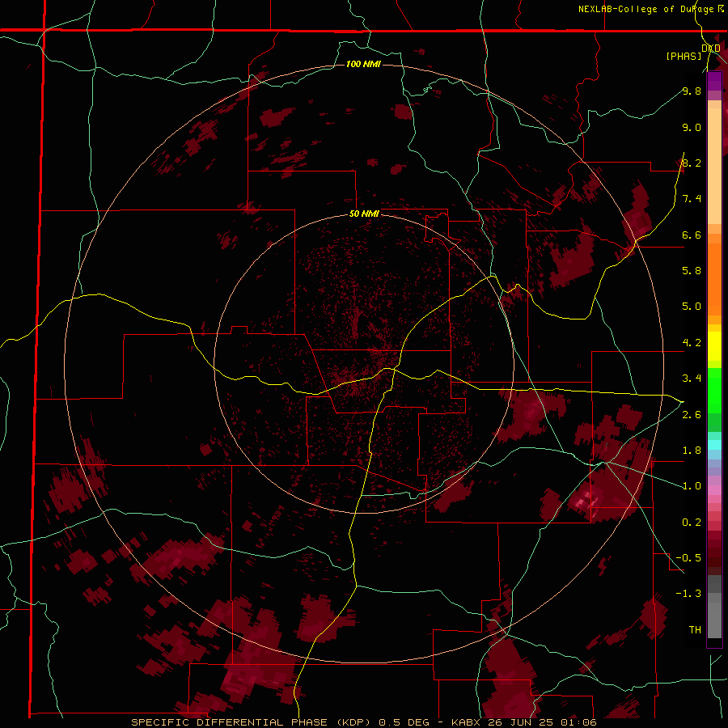
Task: Click the 7.4 value on the scale
Action: 692,199
